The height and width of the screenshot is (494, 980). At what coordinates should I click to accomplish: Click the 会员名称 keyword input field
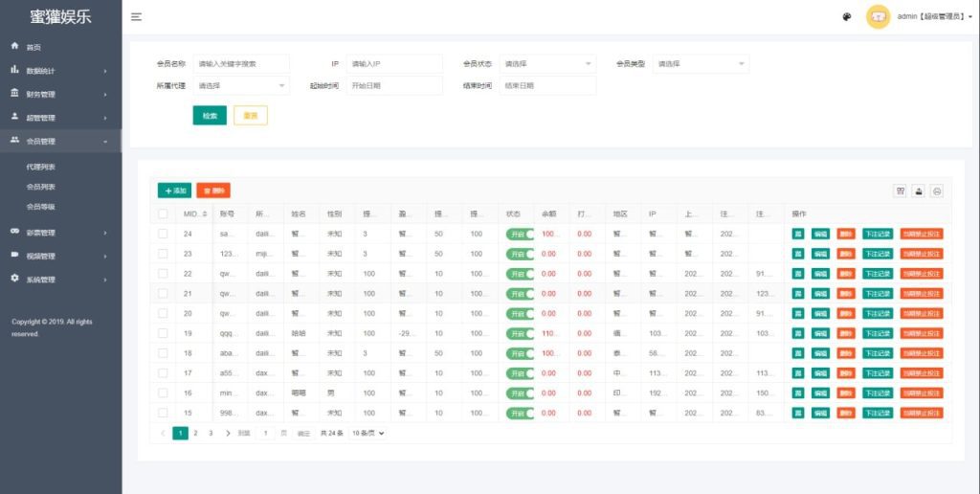click(241, 63)
